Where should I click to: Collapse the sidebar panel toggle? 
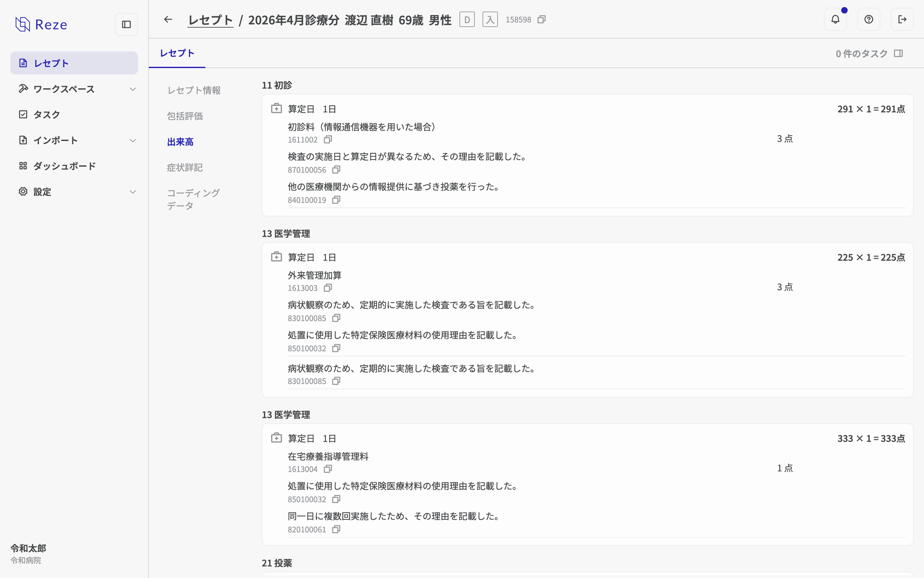[x=126, y=24]
